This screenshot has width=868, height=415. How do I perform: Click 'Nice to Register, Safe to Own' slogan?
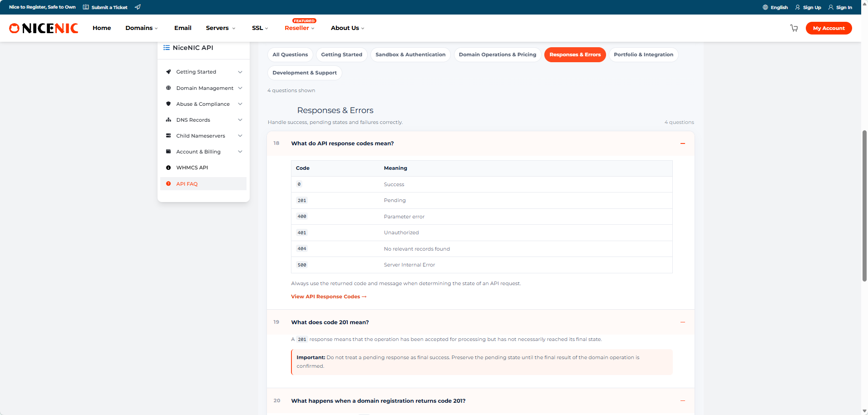(x=42, y=7)
